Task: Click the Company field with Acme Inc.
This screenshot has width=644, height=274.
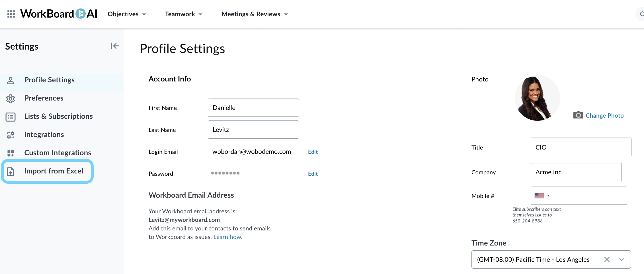Action: tap(576, 172)
